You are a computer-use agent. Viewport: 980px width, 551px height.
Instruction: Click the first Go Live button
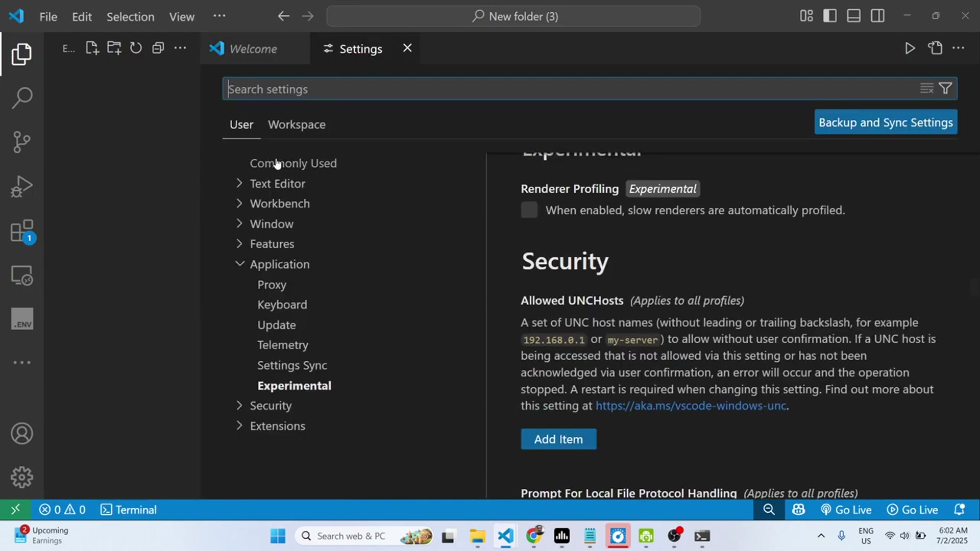pyautogui.click(x=846, y=510)
